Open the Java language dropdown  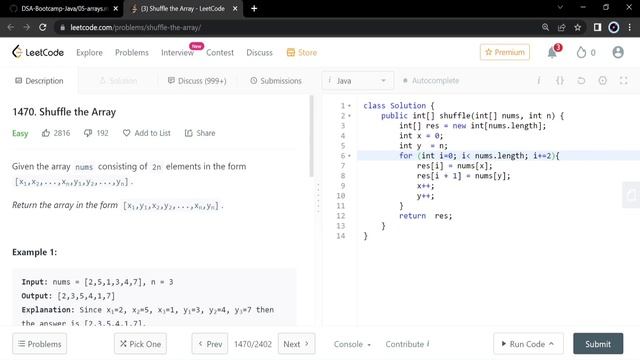click(x=358, y=81)
